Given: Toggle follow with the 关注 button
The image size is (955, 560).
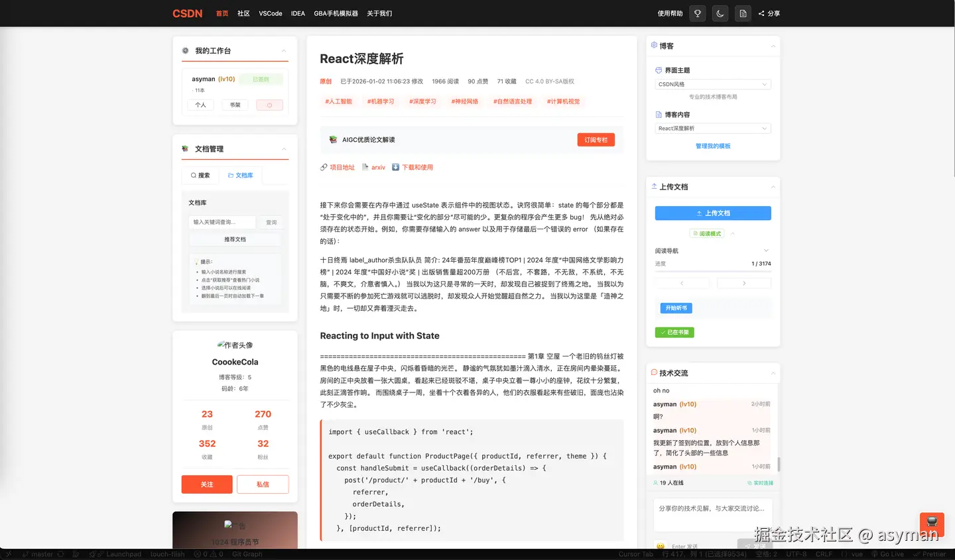Looking at the screenshot, I should tap(207, 484).
